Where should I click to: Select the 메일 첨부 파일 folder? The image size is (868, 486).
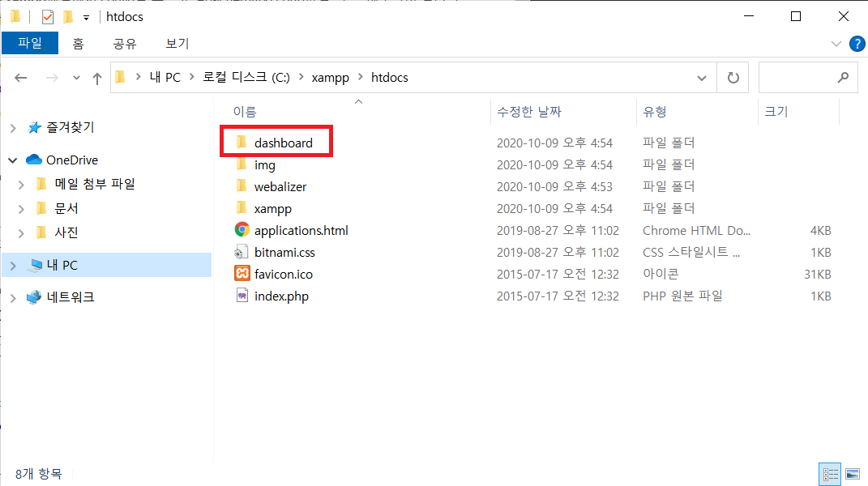[95, 184]
